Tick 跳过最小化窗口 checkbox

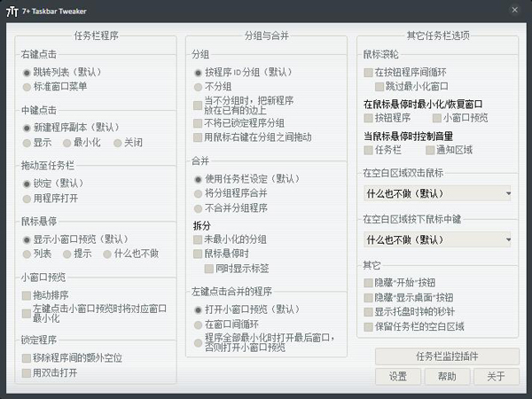click(379, 87)
